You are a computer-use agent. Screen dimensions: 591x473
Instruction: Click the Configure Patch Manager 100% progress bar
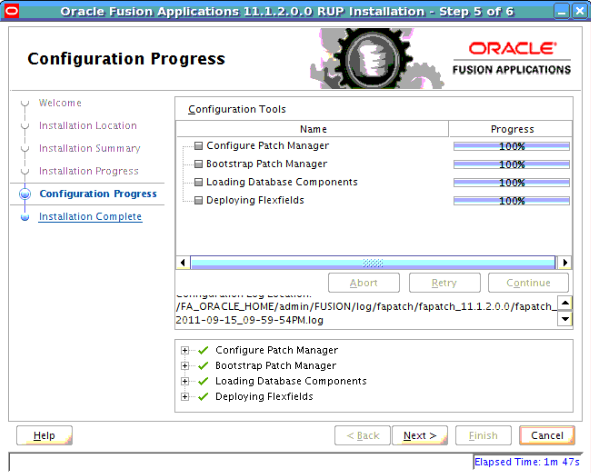pos(511,146)
